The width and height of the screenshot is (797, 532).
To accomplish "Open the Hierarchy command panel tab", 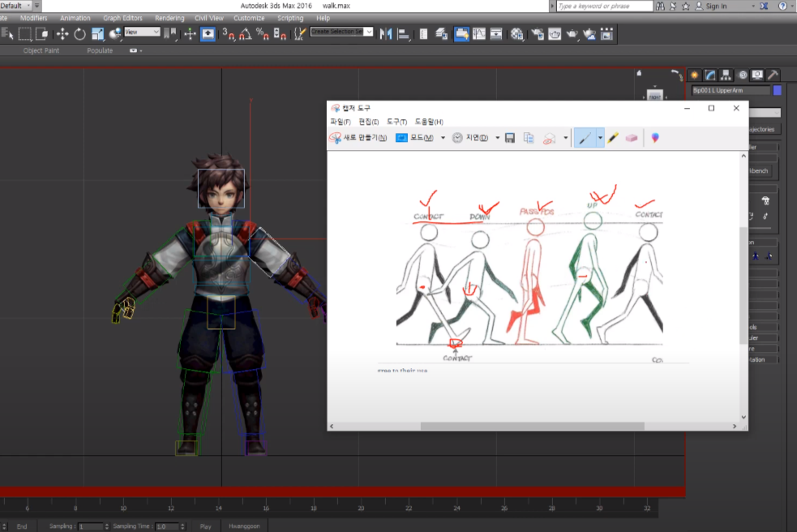I will pos(726,75).
